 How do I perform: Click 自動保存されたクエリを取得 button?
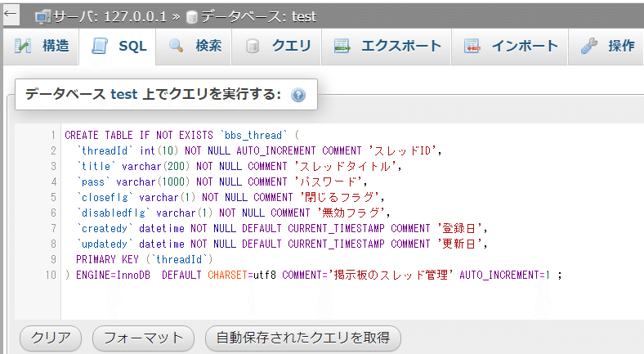(303, 338)
